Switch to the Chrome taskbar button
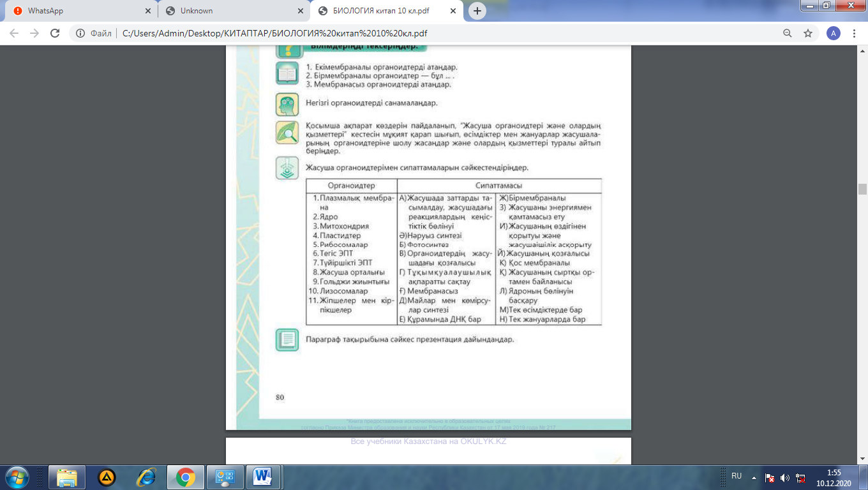 tap(186, 477)
